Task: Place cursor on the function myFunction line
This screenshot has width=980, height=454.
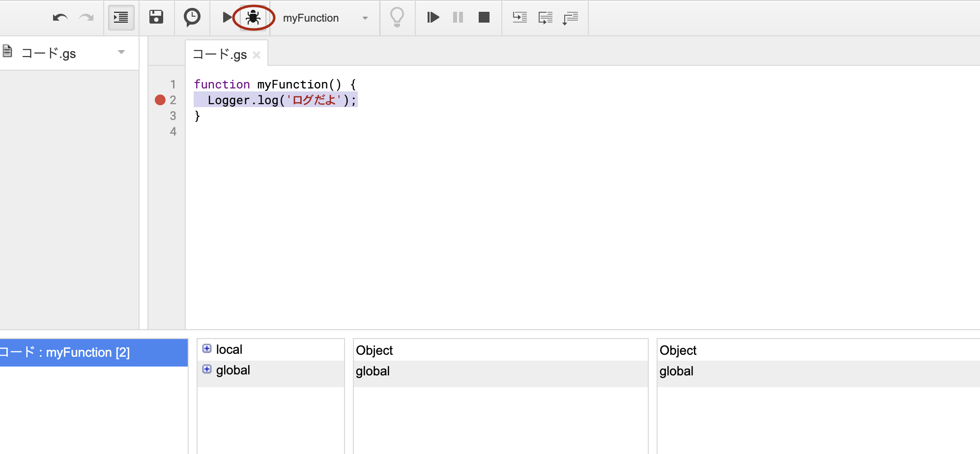Action: click(275, 85)
